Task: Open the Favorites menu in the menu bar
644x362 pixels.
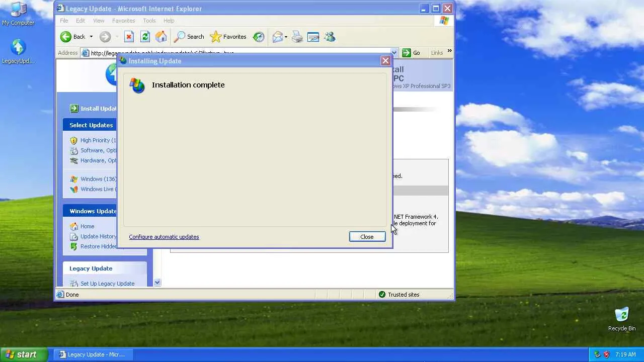Action: (x=123, y=21)
